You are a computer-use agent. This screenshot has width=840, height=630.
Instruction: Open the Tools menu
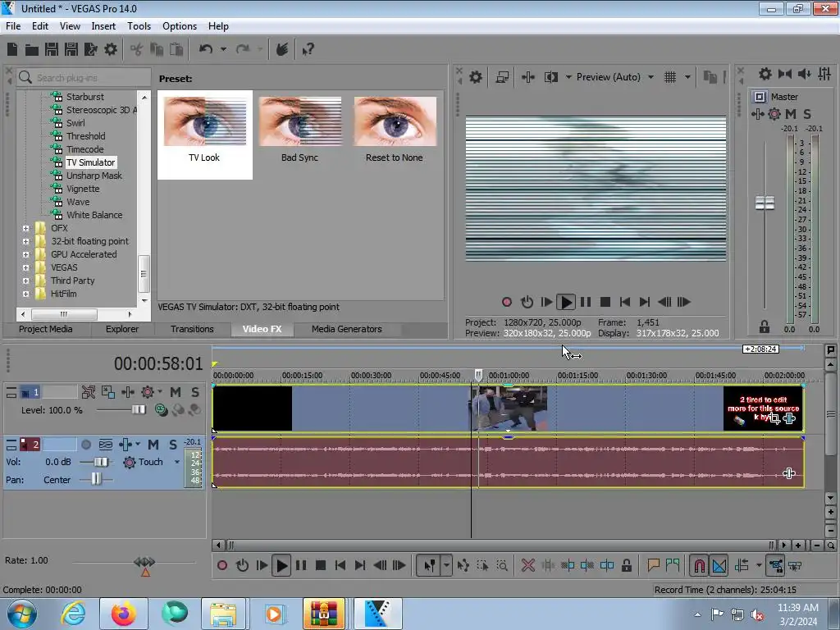pos(139,25)
